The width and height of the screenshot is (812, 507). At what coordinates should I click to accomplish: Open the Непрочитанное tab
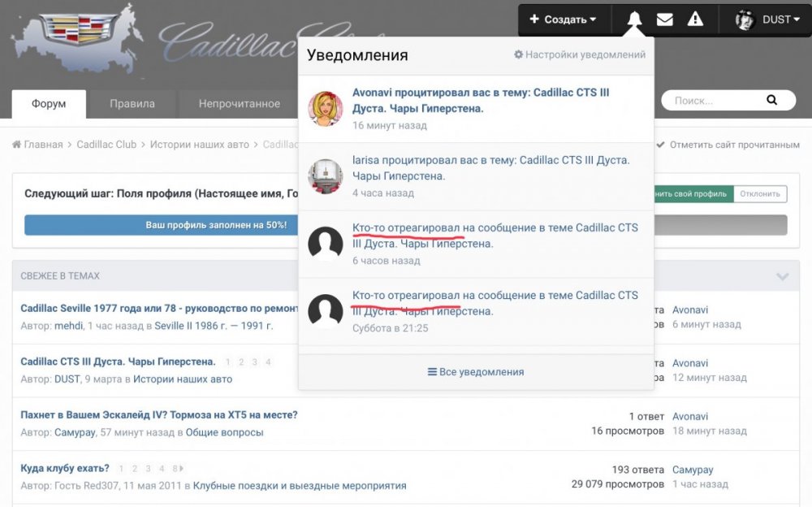(x=240, y=104)
